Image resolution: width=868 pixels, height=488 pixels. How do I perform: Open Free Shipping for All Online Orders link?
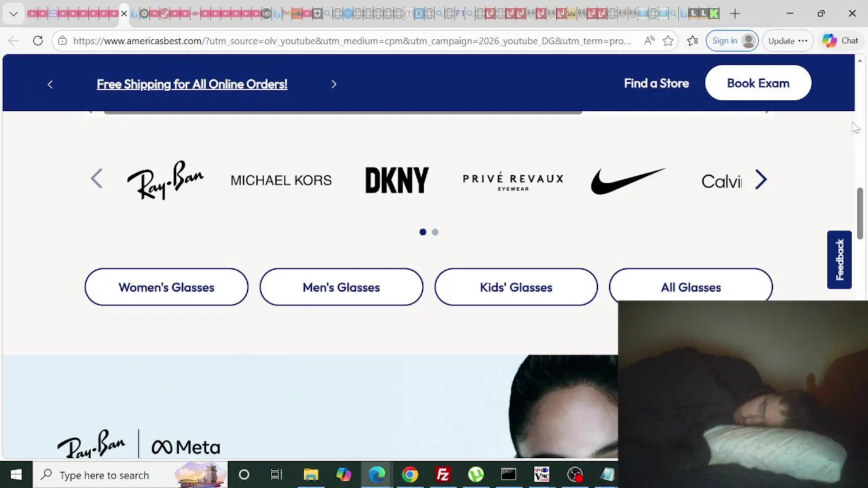pyautogui.click(x=192, y=84)
